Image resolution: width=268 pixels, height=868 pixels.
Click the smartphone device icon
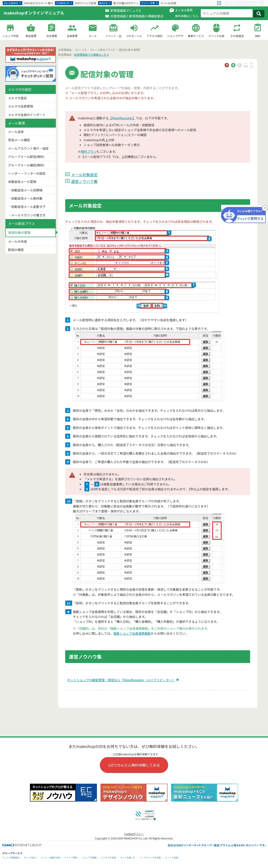coord(251,65)
